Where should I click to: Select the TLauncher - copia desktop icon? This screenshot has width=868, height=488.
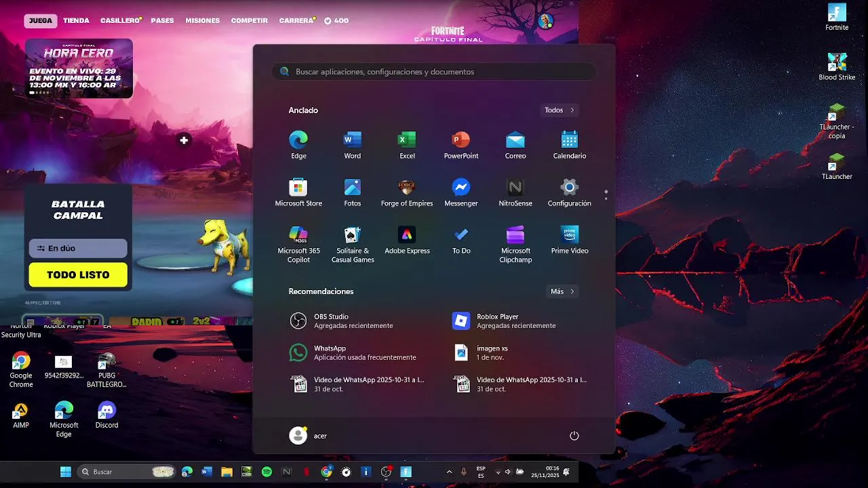coord(837,121)
